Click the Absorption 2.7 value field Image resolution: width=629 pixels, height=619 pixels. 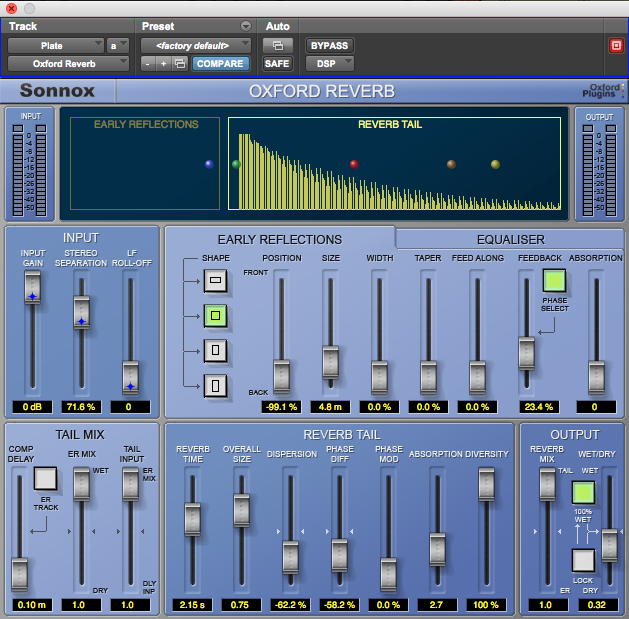pyautogui.click(x=437, y=605)
